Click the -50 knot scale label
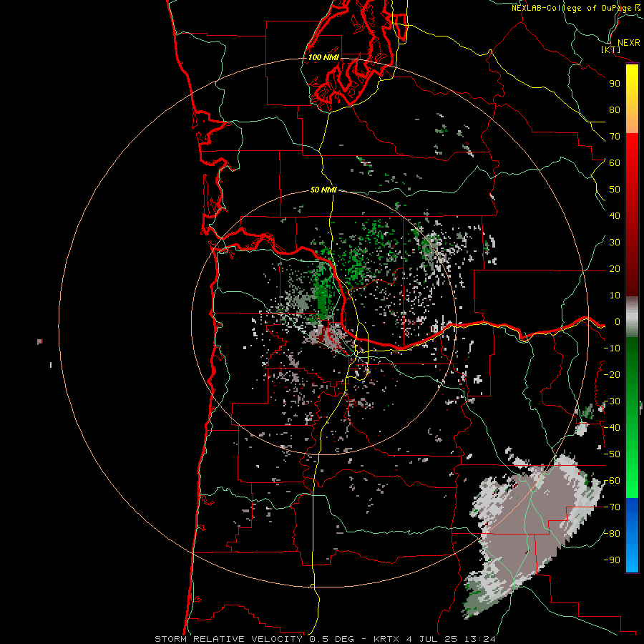644x644 pixels. [x=612, y=454]
